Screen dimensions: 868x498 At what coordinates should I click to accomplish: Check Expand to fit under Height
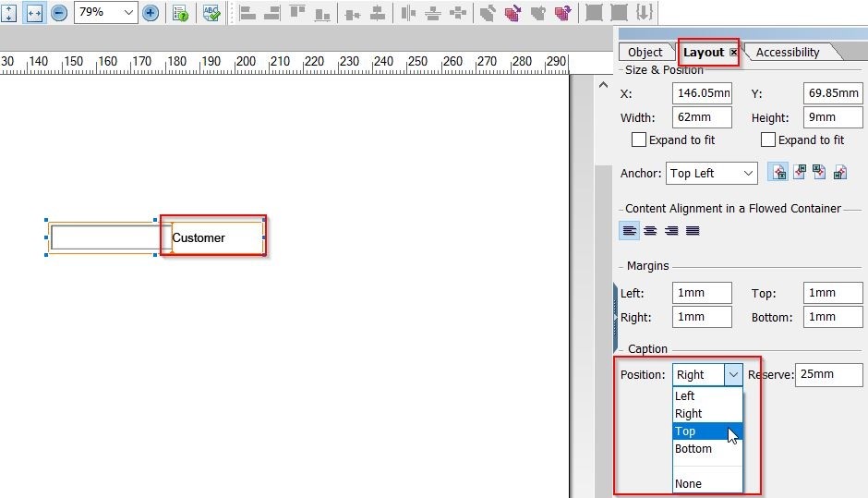[x=767, y=140]
